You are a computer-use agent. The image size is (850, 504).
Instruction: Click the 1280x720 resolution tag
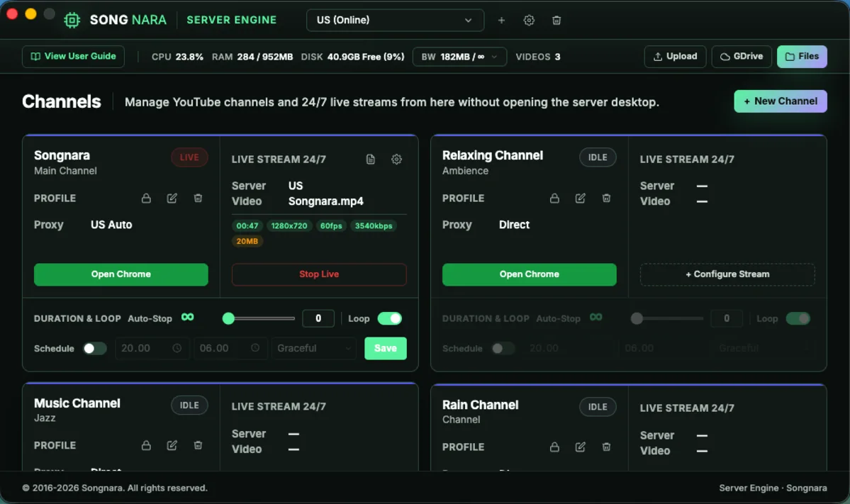289,226
